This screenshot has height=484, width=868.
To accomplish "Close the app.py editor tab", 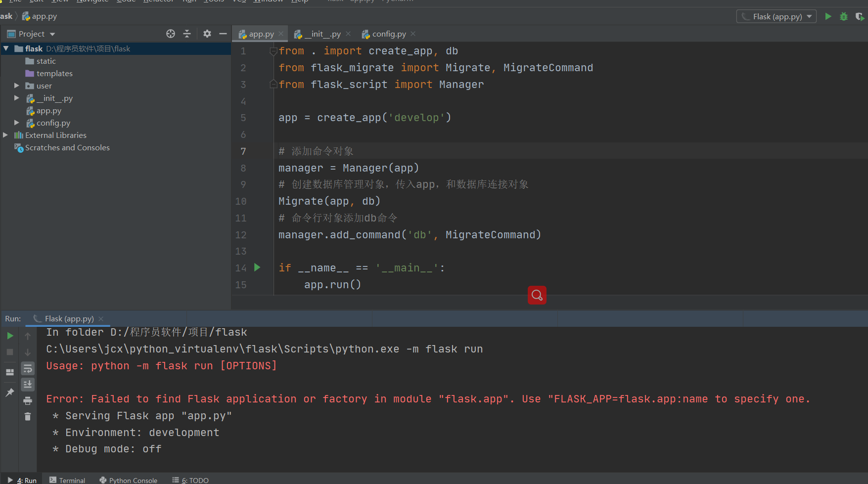I will 281,34.
